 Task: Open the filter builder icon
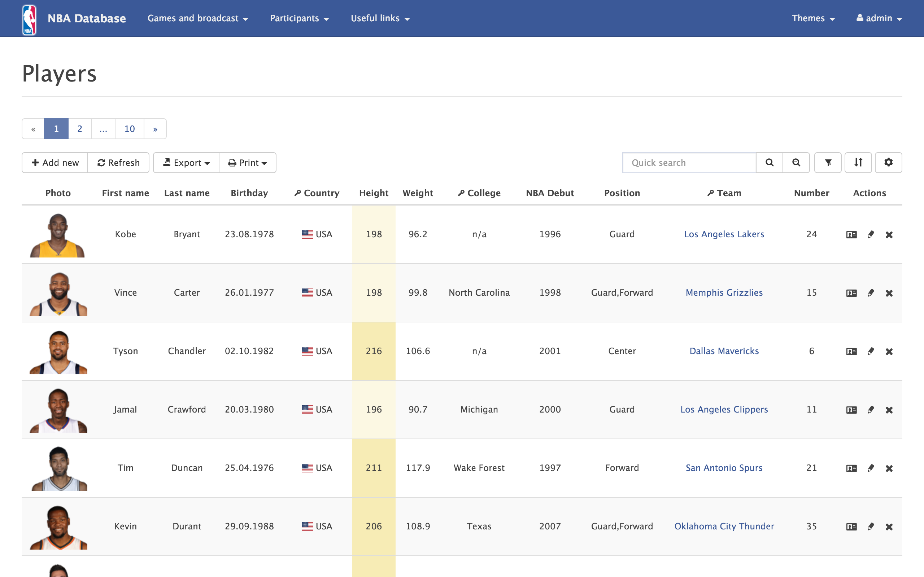click(828, 163)
